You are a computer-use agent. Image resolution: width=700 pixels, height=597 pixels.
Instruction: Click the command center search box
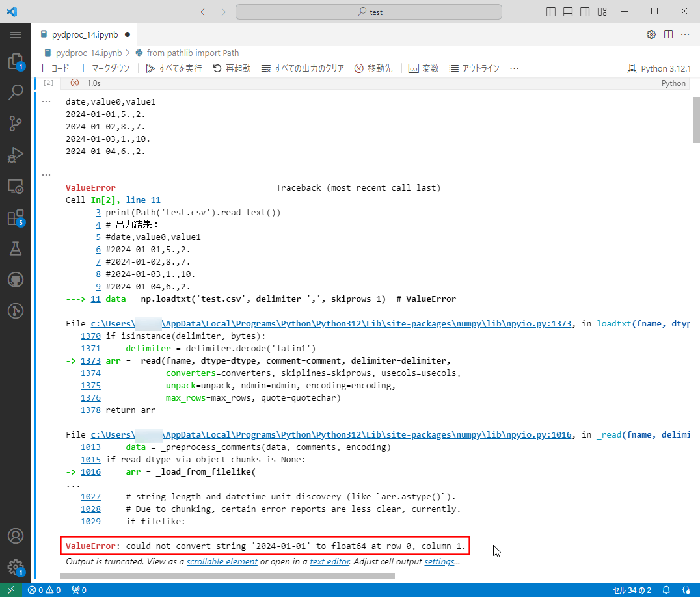368,12
